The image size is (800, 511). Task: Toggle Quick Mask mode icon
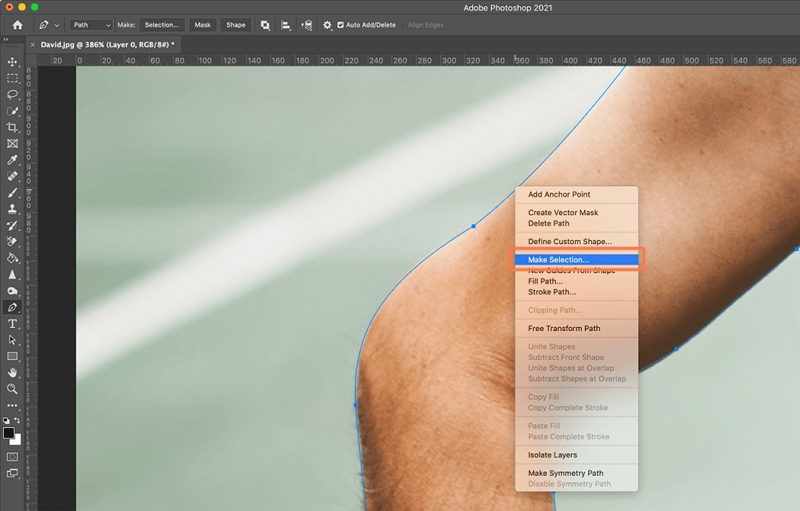point(12,457)
